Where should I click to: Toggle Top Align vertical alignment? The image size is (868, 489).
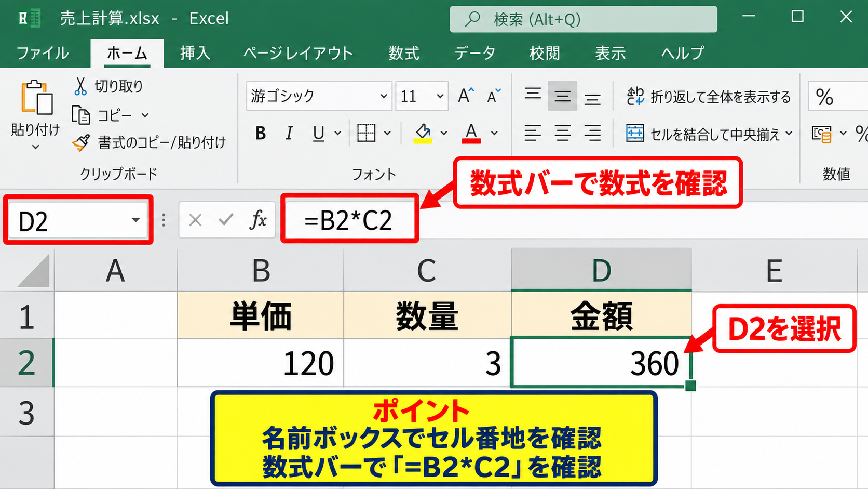[533, 95]
